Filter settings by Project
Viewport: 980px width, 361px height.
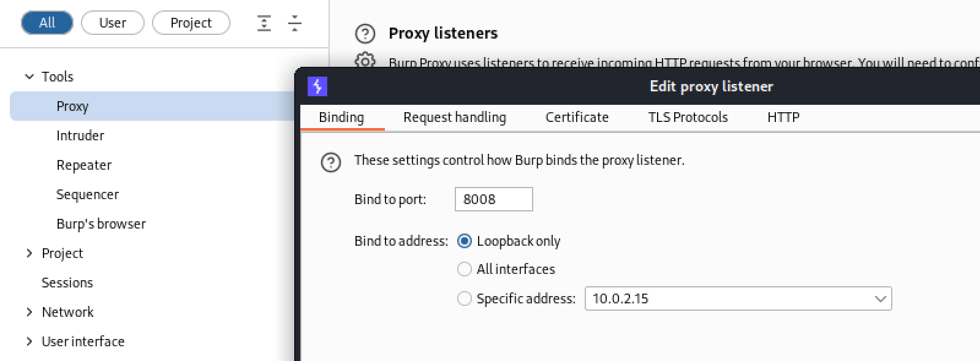[191, 23]
